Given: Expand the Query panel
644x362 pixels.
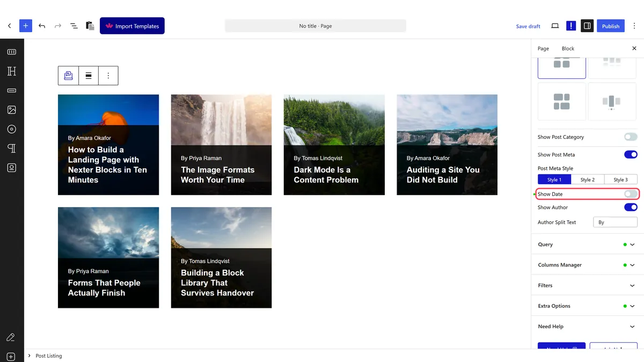Looking at the screenshot, I should tap(587, 244).
